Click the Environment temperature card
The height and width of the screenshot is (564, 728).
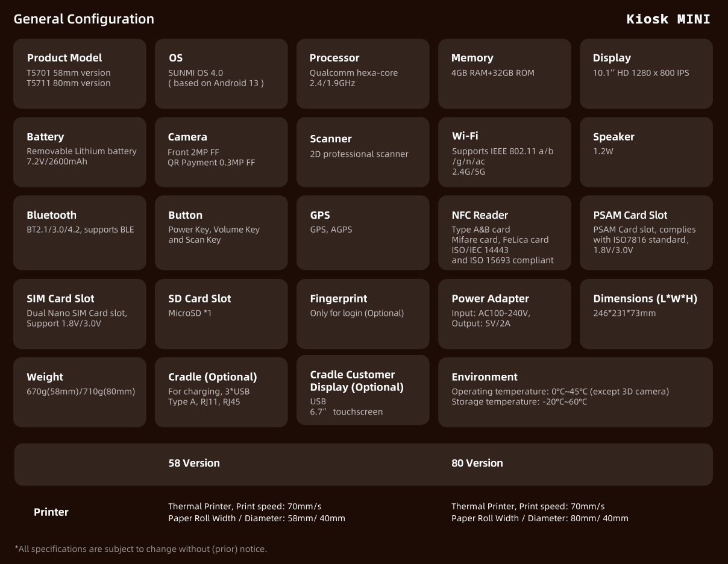tap(575, 392)
